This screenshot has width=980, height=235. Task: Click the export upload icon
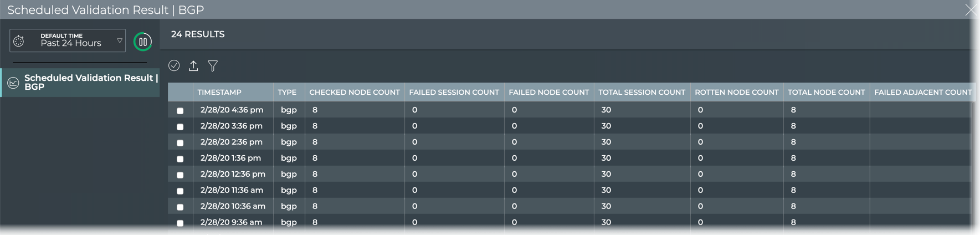pos(193,66)
